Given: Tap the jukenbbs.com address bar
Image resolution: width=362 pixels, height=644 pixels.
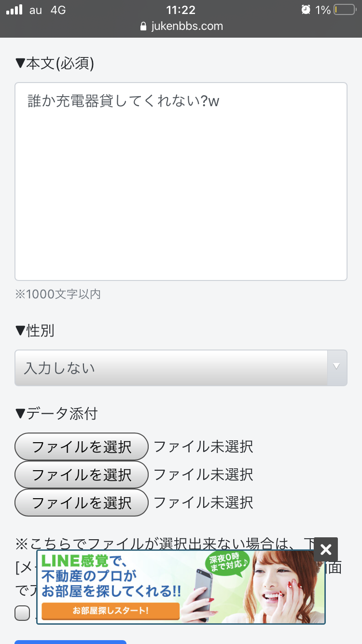Looking at the screenshot, I should pyautogui.click(x=181, y=26).
